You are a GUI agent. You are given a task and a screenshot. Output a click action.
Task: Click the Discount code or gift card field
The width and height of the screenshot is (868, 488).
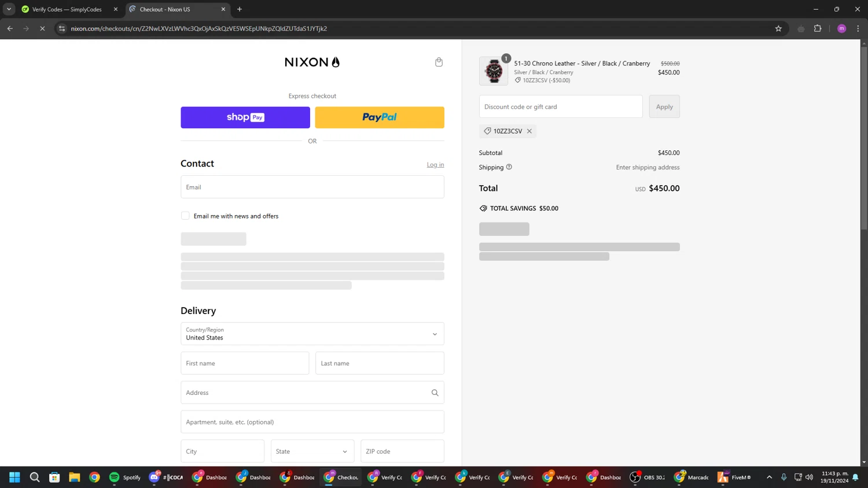[x=561, y=106]
